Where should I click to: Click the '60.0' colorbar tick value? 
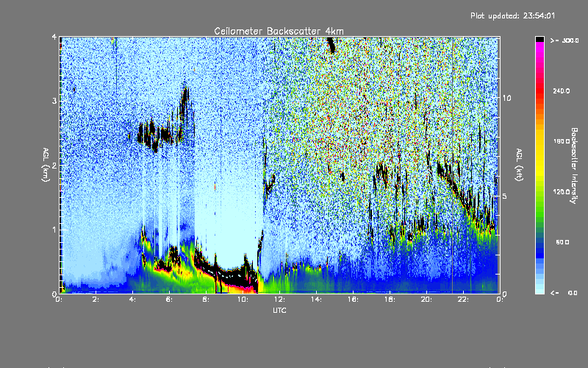[562, 242]
